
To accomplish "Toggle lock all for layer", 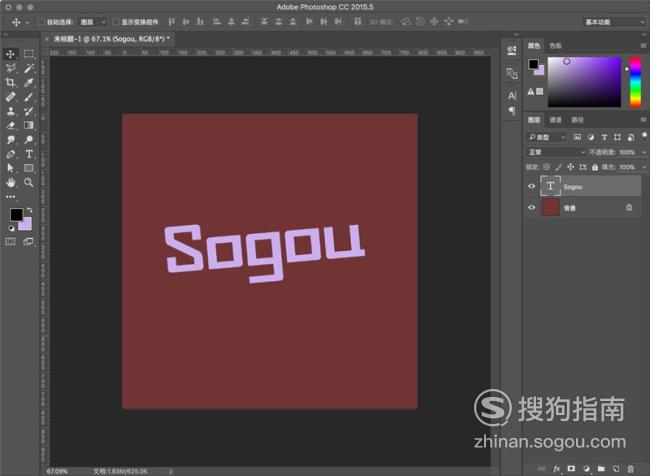I will pos(595,167).
